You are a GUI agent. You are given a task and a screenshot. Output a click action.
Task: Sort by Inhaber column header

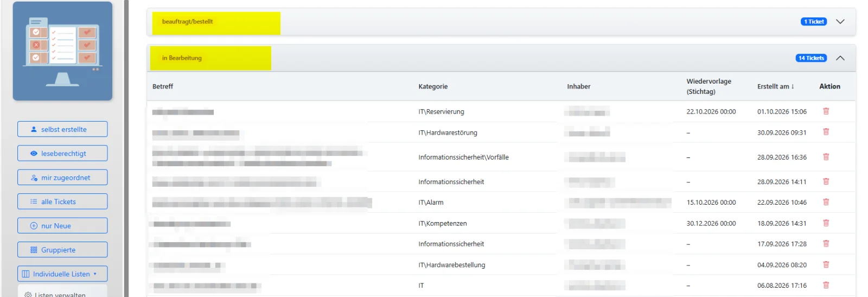click(579, 86)
